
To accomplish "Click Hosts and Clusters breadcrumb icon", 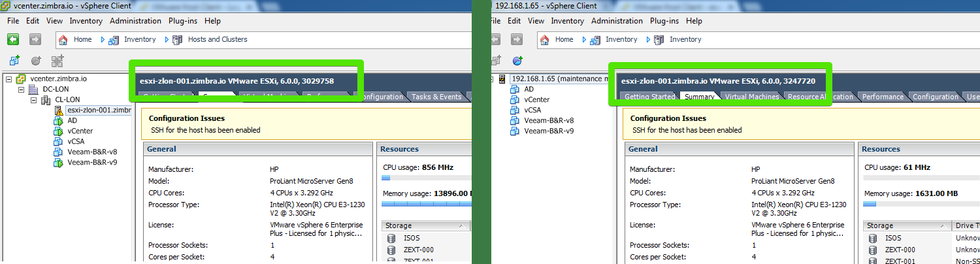I will [178, 39].
